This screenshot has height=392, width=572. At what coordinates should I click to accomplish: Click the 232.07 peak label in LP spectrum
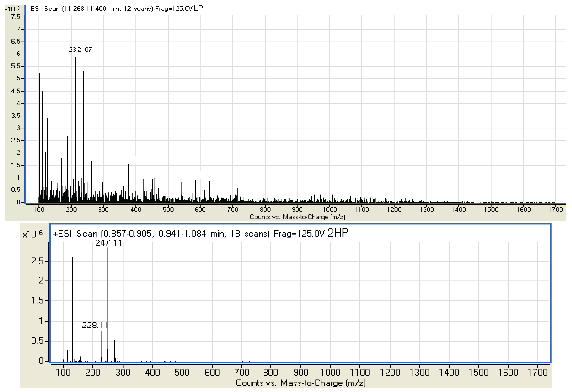pos(80,50)
